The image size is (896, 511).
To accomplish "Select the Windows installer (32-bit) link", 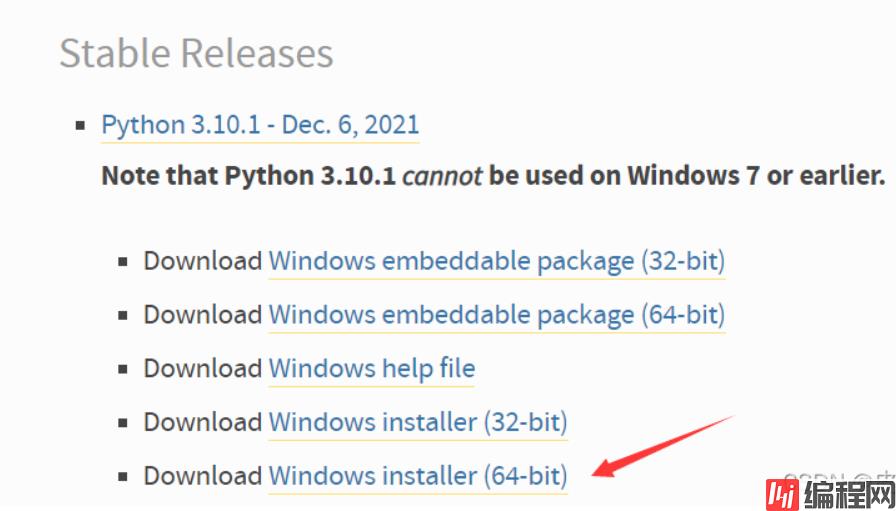I will tap(417, 422).
